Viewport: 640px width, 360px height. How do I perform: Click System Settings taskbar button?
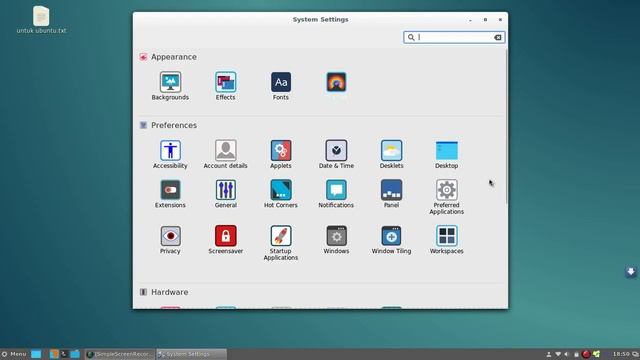tap(191, 354)
